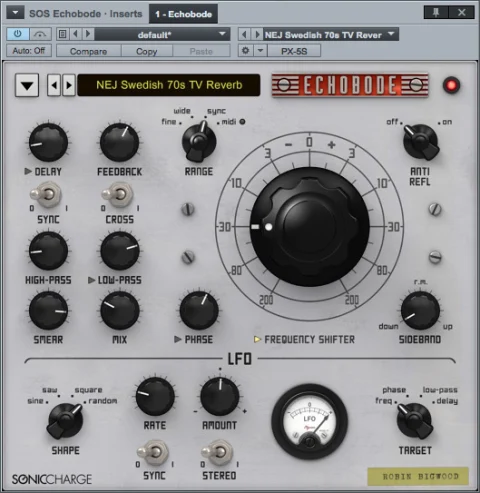Click the sidechain icon next to power
This screenshot has width=480, height=493.
[40, 34]
